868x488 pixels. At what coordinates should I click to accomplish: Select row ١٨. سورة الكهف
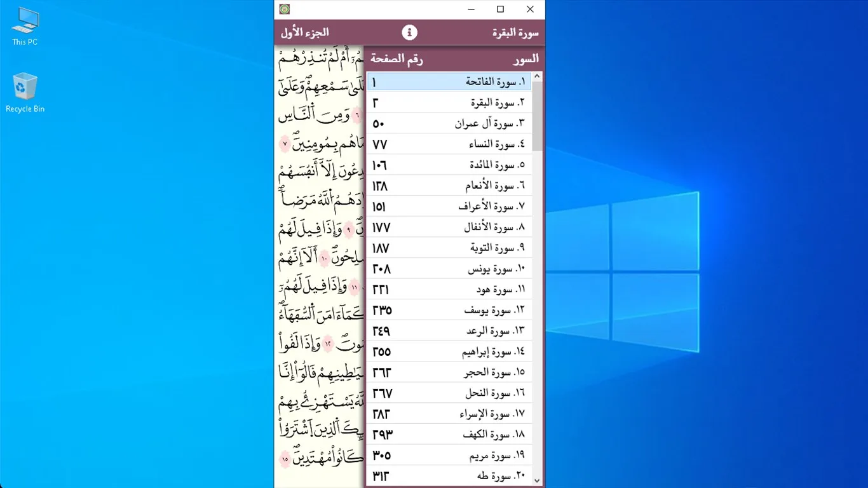[x=449, y=435]
